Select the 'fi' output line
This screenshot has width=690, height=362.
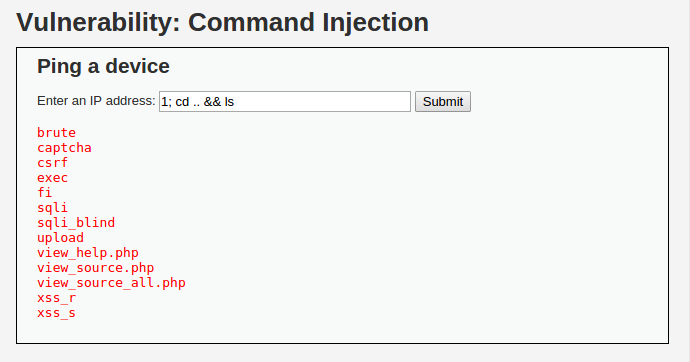coord(44,192)
